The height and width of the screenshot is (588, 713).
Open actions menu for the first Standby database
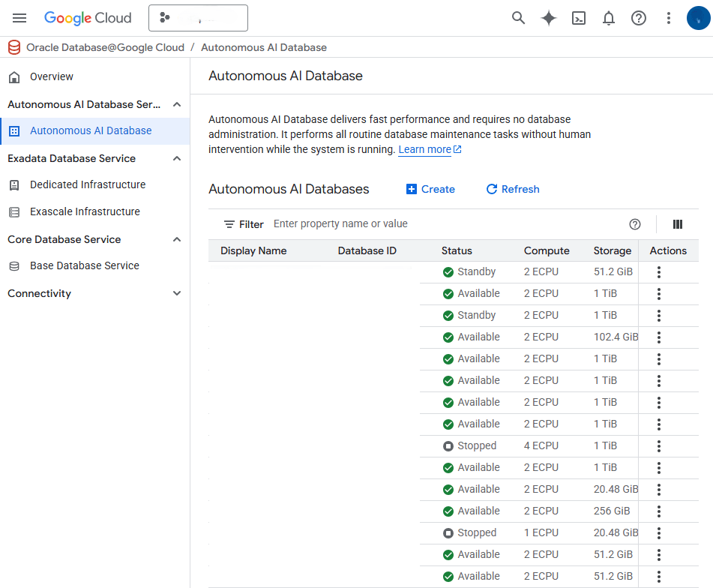coord(658,271)
